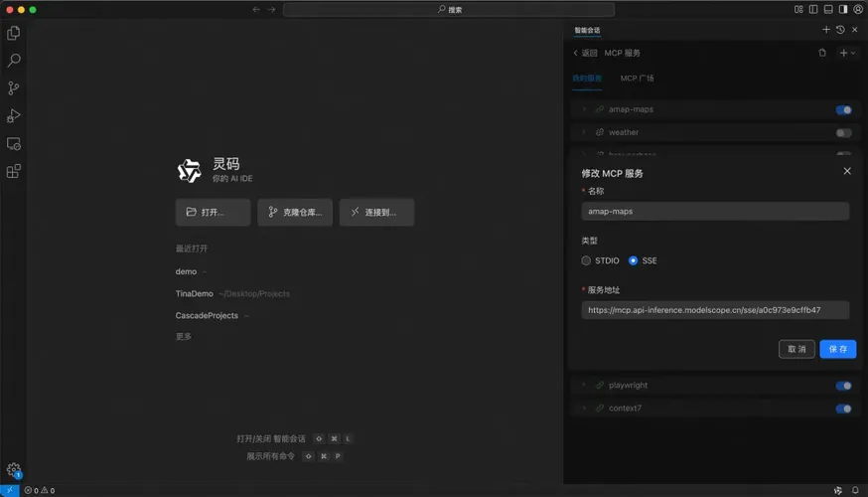Open the Search icon in the activity bar
This screenshot has width=868, height=497.
(13, 61)
